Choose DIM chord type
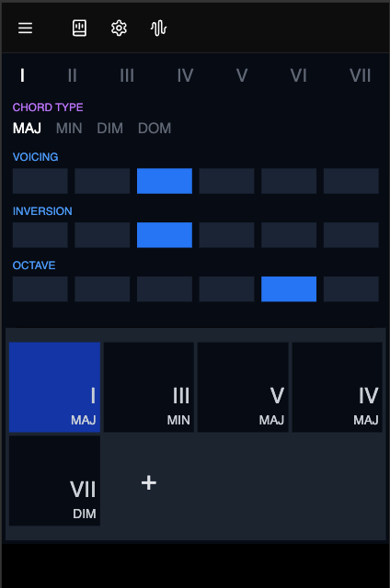Viewport: 390px width, 588px height. pos(110,129)
